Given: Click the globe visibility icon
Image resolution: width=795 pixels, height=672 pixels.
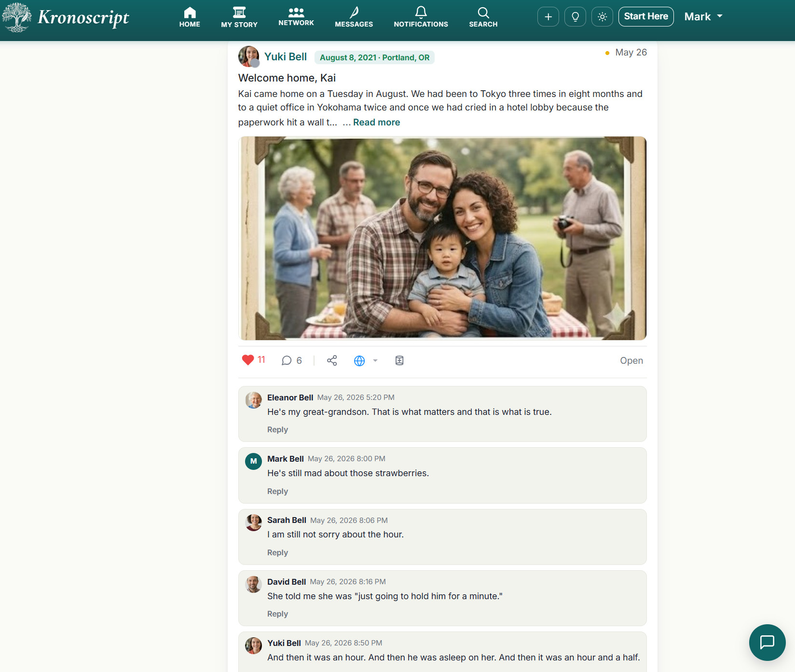Looking at the screenshot, I should (x=359, y=361).
